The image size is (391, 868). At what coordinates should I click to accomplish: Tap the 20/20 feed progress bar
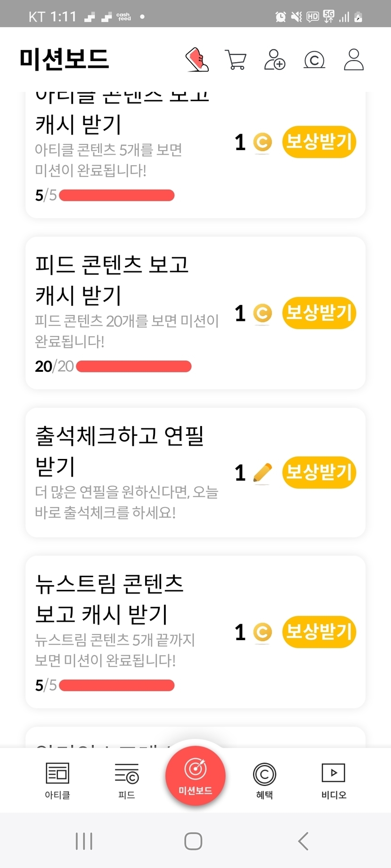(133, 366)
